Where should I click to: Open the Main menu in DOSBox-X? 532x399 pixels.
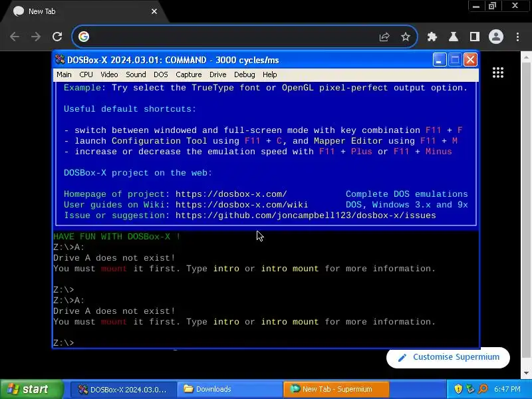coord(64,74)
